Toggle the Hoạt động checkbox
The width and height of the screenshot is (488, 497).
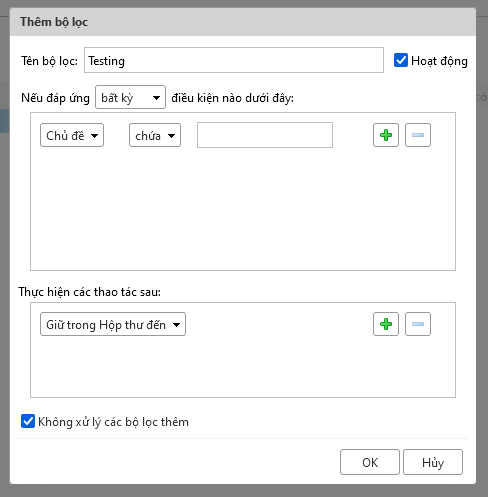pos(401,60)
